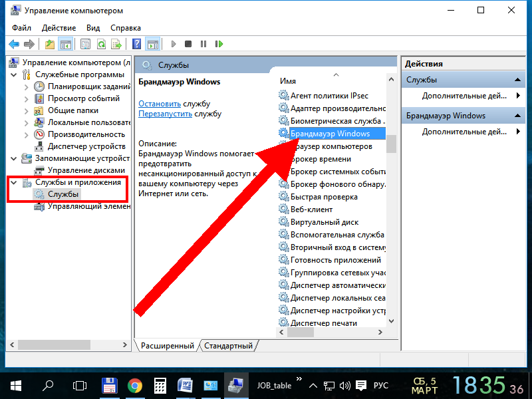Open Google Chrome from the taskbar
532x399 pixels.
(135, 385)
